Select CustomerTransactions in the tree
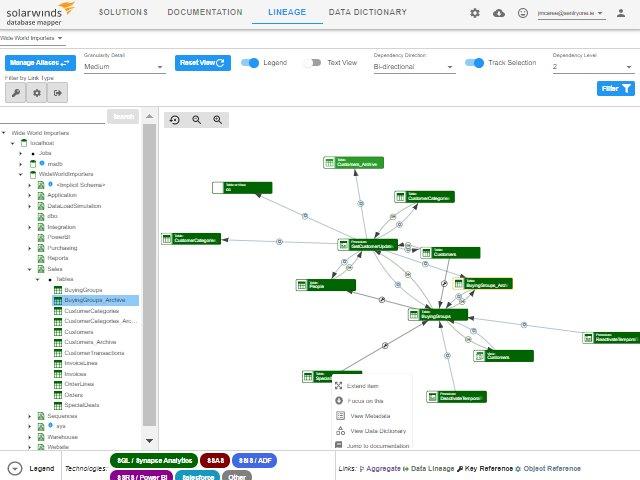The height and width of the screenshot is (480, 640). click(94, 353)
